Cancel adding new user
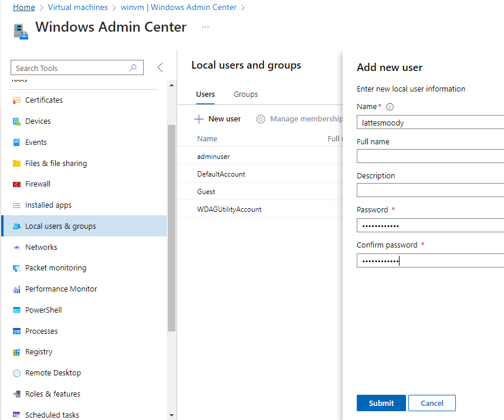Screen dimensions: 504x420 coord(432,403)
